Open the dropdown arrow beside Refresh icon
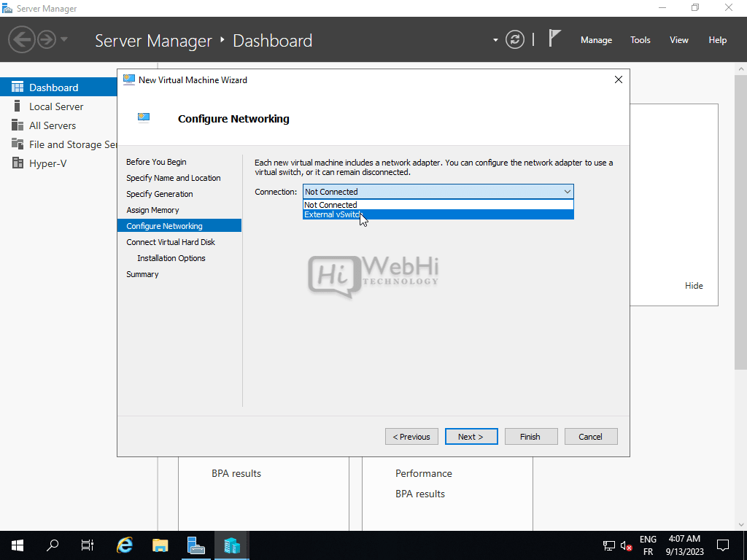 [495, 40]
